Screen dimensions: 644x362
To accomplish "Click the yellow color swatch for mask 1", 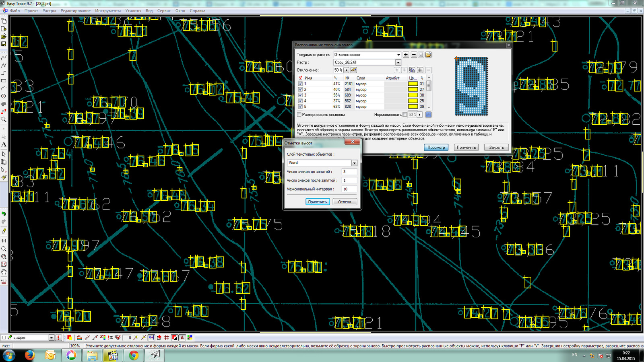I will point(413,84).
